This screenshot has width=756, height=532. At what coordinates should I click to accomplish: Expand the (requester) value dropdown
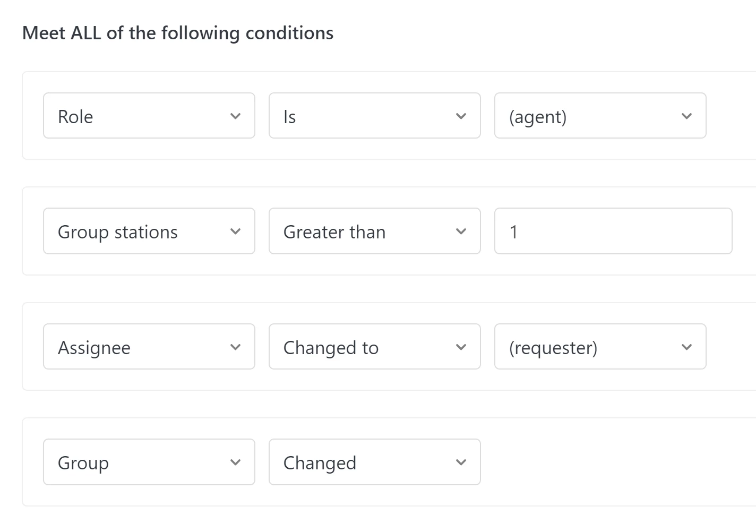600,347
